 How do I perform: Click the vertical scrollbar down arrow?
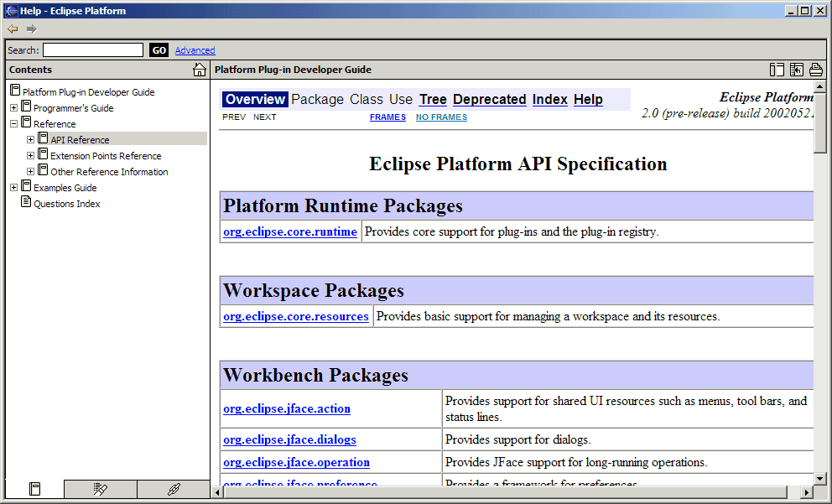(819, 478)
